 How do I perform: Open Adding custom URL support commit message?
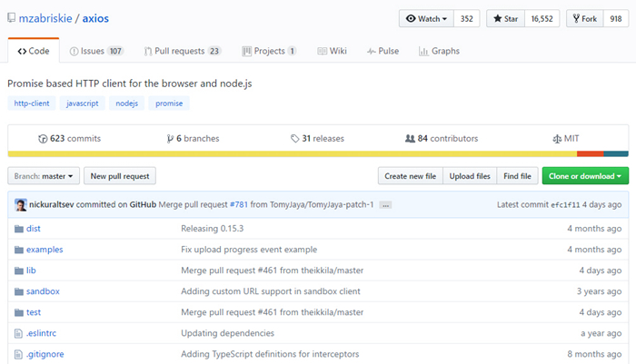pos(271,291)
